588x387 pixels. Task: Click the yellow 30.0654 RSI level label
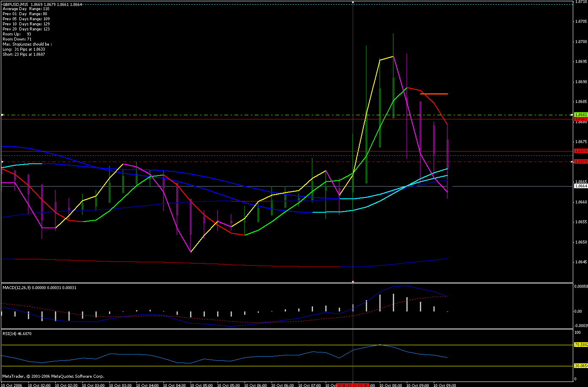coord(581,366)
